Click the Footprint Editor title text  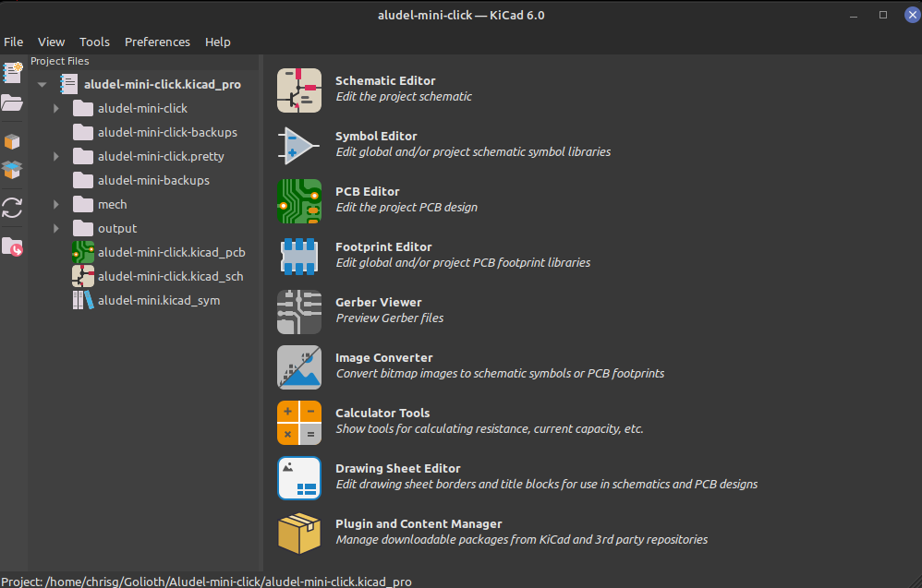pyautogui.click(x=383, y=246)
